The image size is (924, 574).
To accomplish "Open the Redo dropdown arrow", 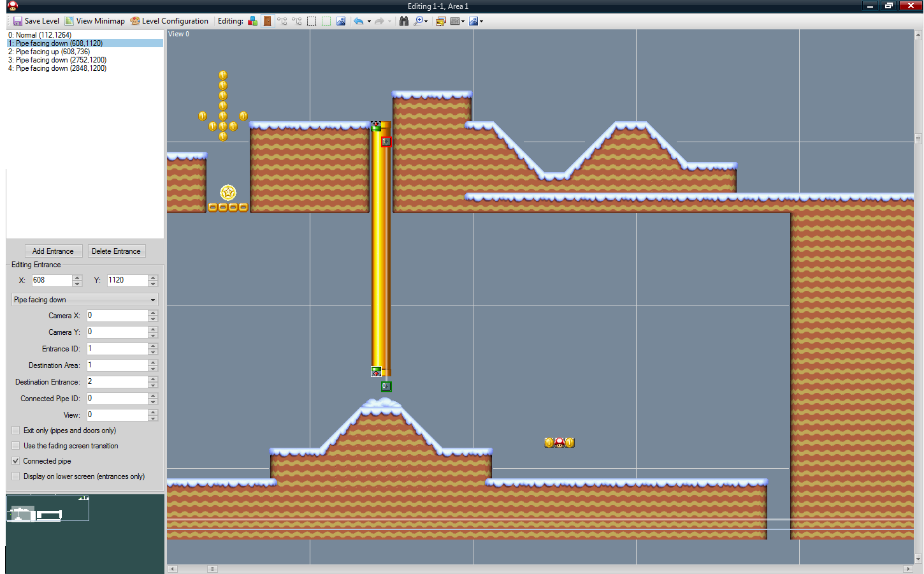I will (x=389, y=20).
